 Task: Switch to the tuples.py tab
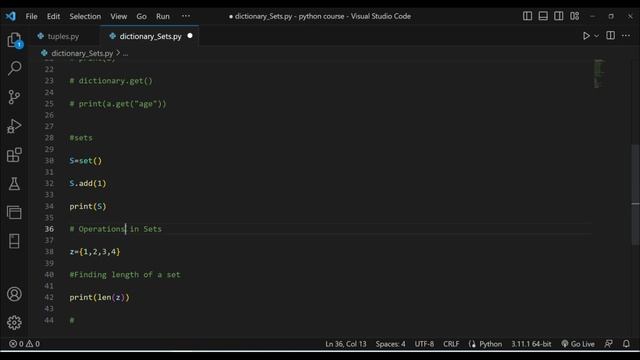tap(63, 36)
